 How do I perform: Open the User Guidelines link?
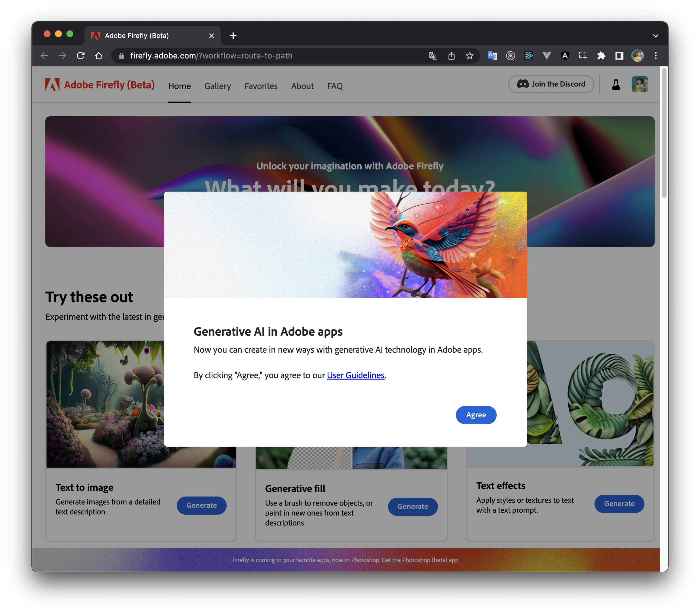point(355,375)
